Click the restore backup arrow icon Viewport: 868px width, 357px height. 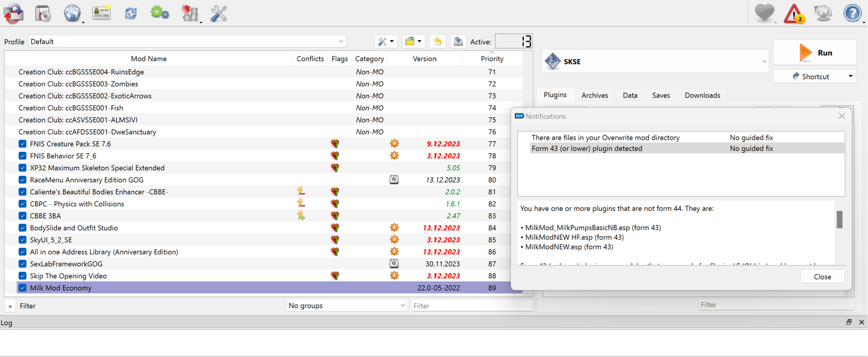pyautogui.click(x=437, y=42)
